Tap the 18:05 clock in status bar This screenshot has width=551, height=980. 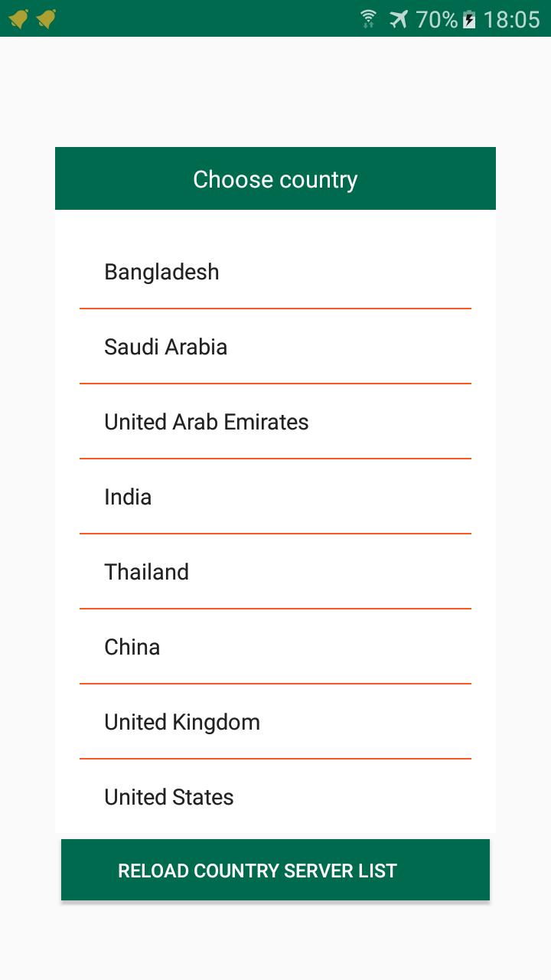511,19
